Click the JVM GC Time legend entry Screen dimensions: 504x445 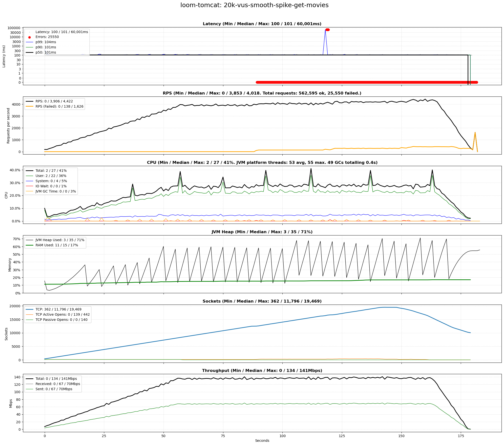(56, 191)
